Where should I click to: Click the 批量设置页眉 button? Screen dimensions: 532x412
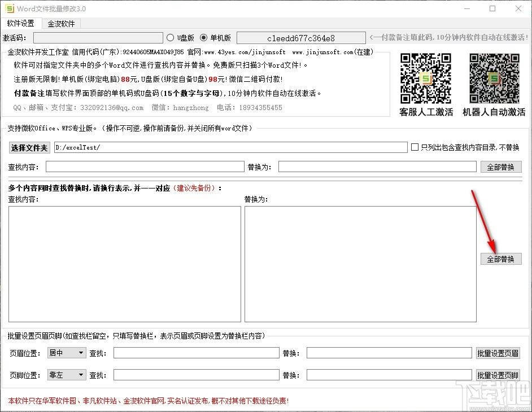(498, 353)
